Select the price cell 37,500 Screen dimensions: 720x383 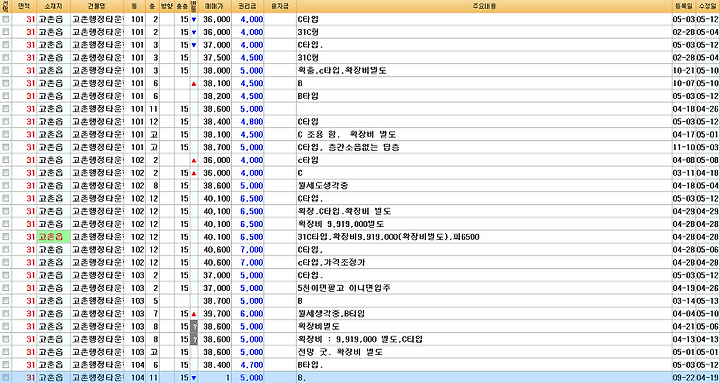(x=217, y=58)
